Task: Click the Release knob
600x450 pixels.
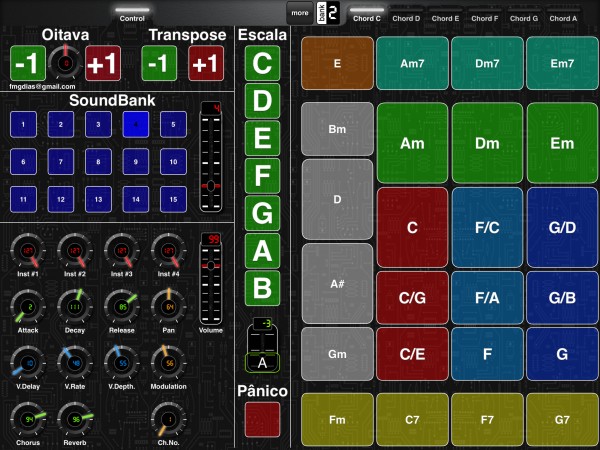Action: tap(122, 307)
